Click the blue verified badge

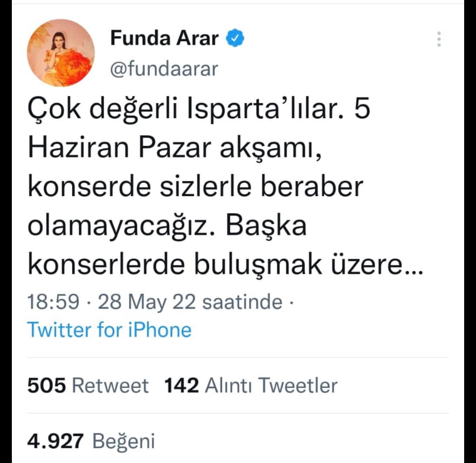235,38
